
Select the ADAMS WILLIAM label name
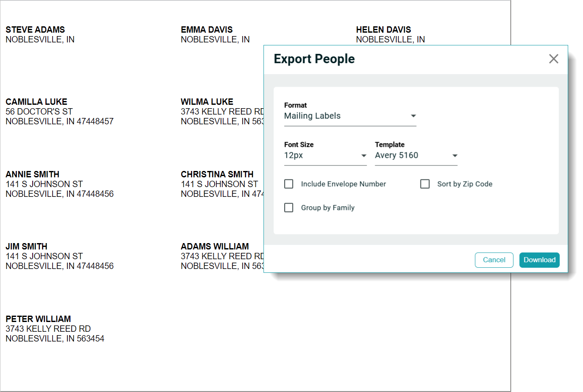(215, 246)
